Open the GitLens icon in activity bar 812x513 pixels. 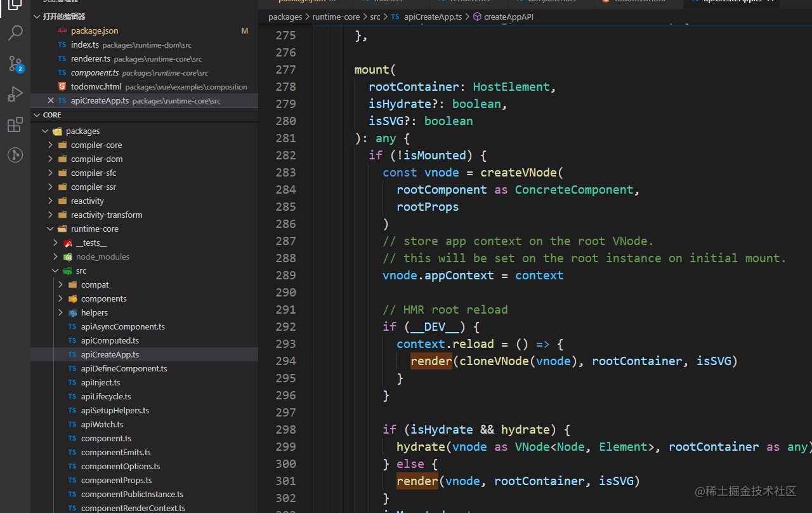[x=15, y=155]
